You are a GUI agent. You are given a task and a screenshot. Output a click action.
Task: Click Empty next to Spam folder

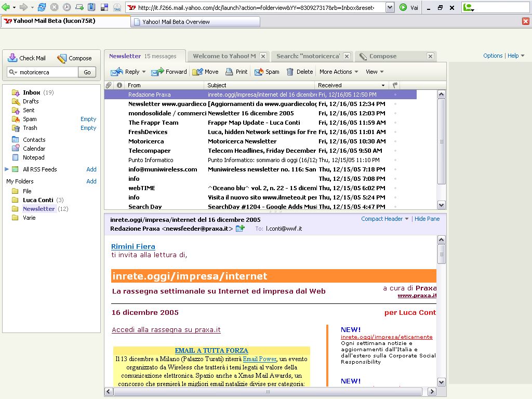pos(88,119)
